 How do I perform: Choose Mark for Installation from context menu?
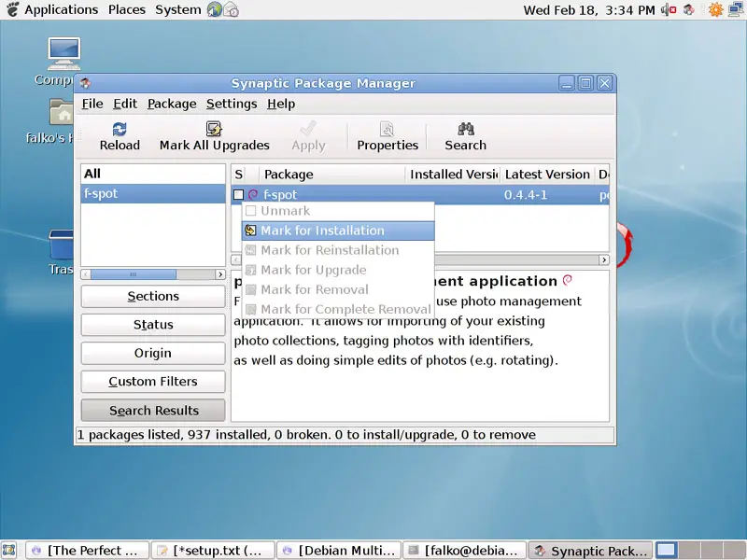pyautogui.click(x=338, y=231)
